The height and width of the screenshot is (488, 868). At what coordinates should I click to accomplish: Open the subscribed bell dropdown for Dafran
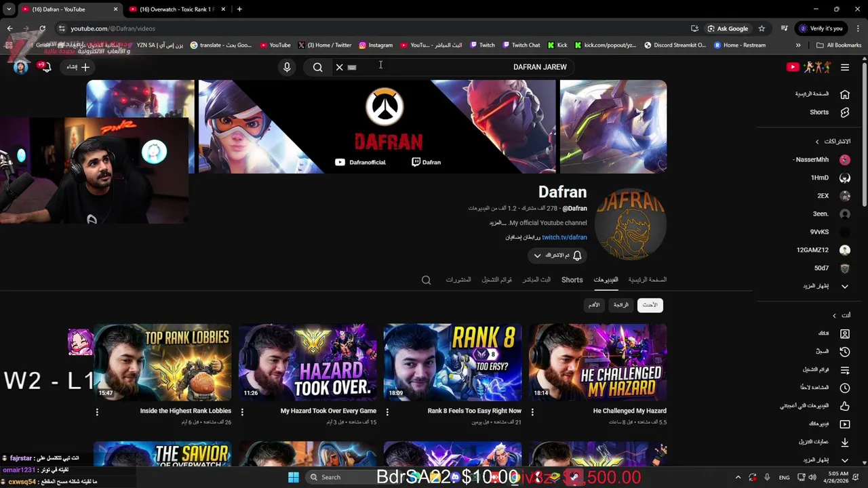tap(557, 256)
